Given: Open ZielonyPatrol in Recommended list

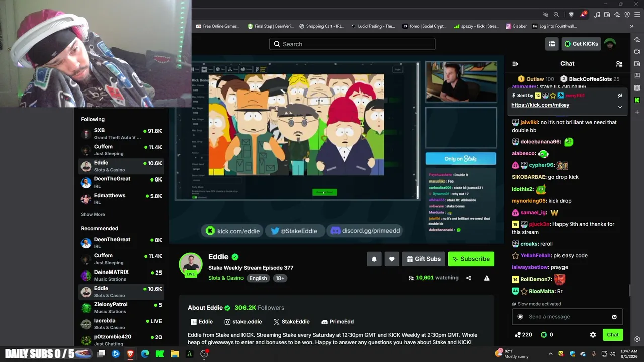Looking at the screenshot, I should tap(121, 308).
